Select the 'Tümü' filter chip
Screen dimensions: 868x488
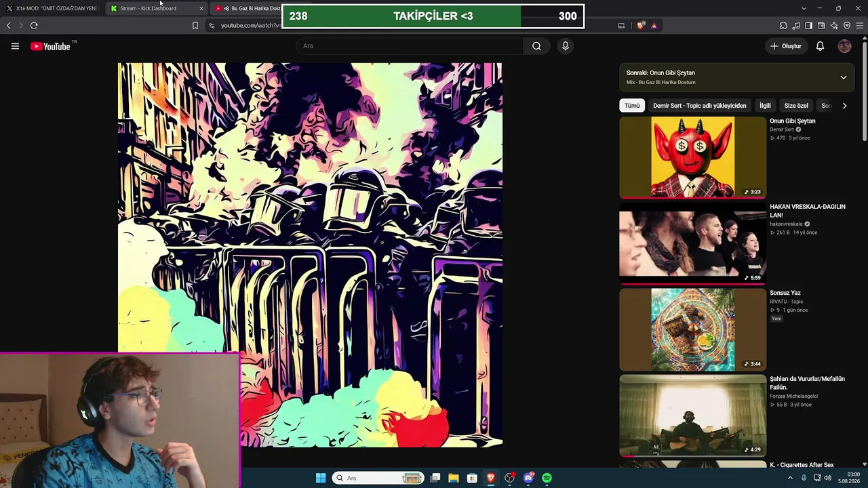click(632, 106)
